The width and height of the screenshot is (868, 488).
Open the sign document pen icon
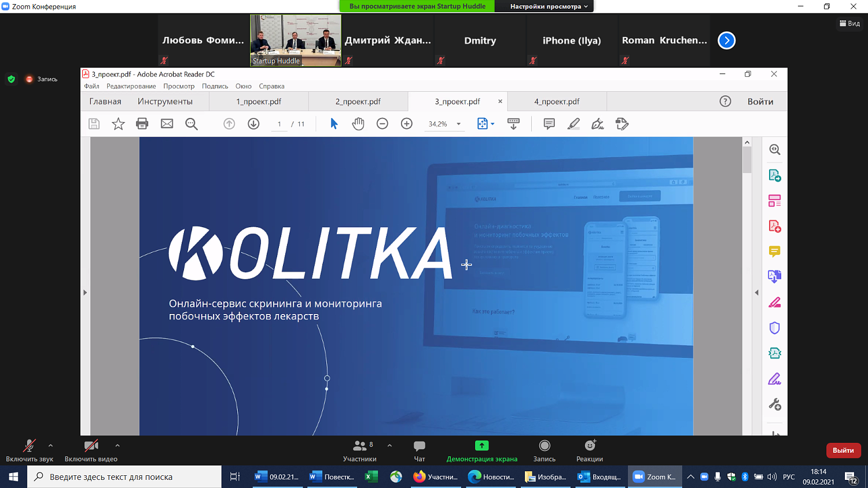598,124
